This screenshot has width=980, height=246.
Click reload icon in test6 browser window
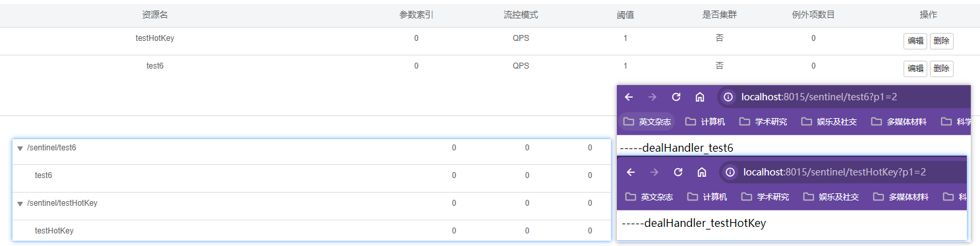pos(676,97)
